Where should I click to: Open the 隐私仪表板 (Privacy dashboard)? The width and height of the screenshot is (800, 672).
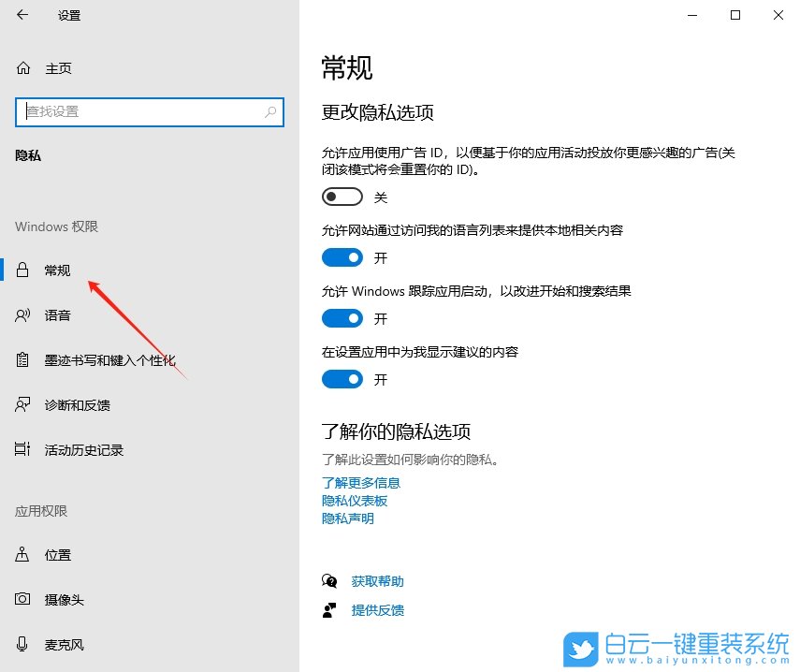tap(354, 501)
